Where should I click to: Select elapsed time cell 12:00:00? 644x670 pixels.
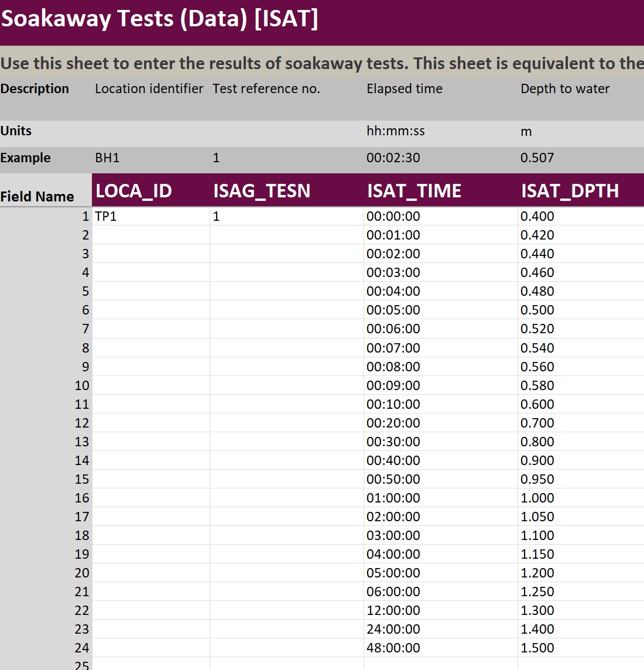441,611
